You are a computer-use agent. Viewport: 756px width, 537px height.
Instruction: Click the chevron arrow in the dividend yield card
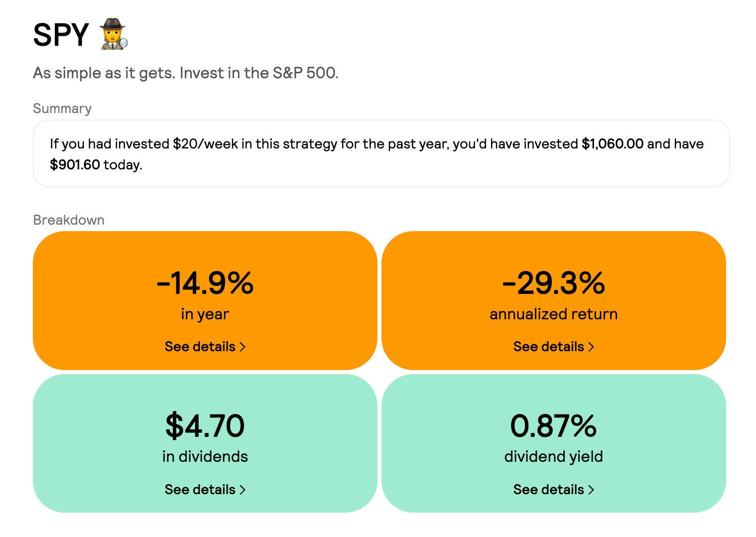(591, 490)
